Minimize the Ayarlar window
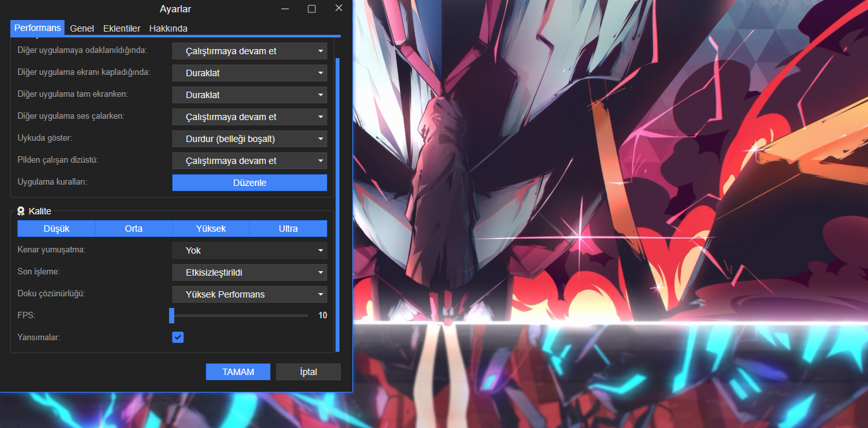Image resolution: width=868 pixels, height=428 pixels. (x=285, y=9)
